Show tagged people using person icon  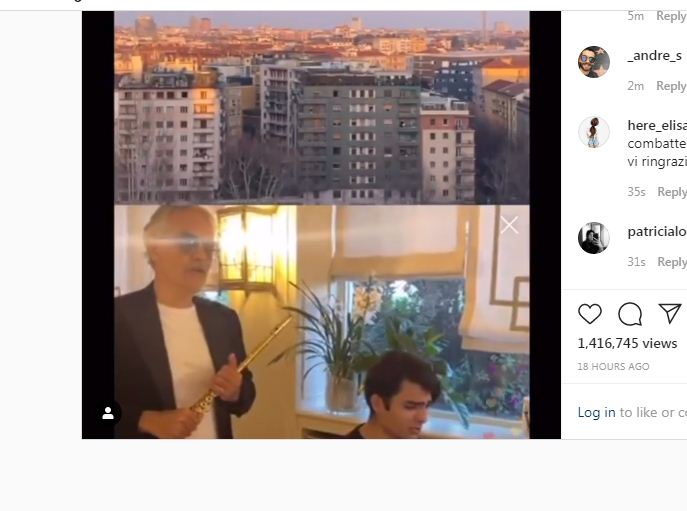[108, 413]
